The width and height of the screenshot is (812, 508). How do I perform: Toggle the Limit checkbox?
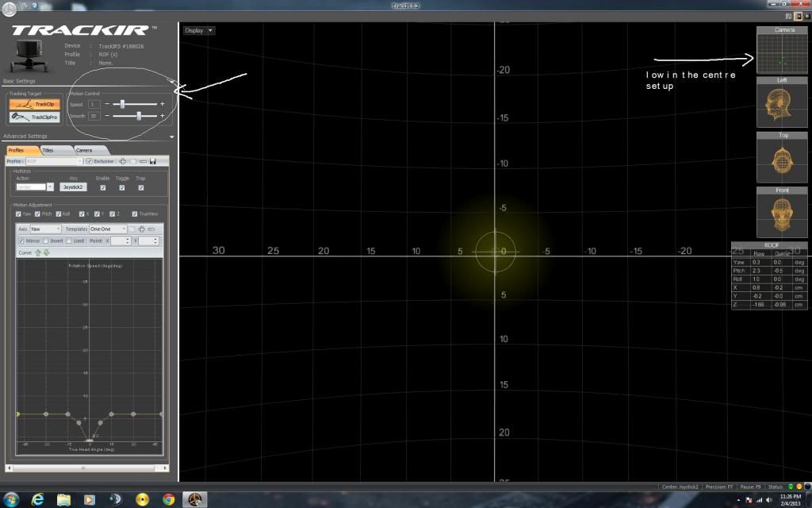coord(68,241)
